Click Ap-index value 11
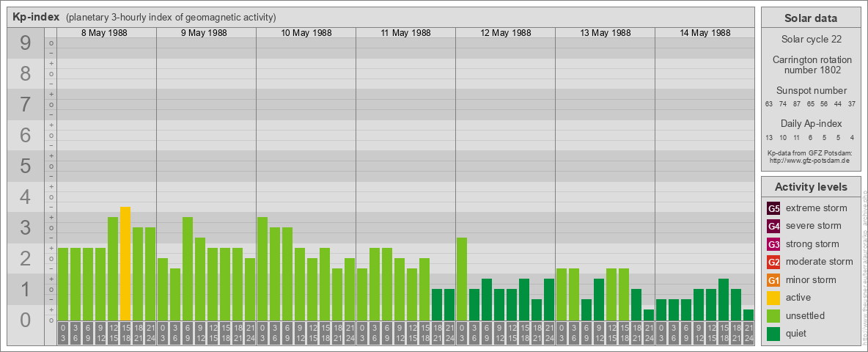868x352 pixels. point(797,138)
